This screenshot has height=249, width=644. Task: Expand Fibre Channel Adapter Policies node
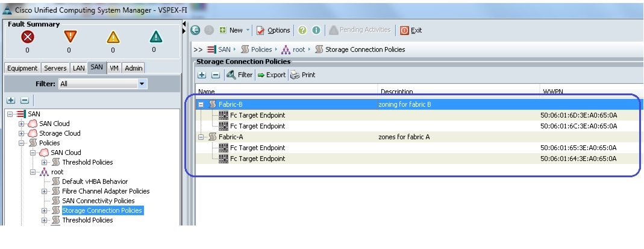point(45,192)
